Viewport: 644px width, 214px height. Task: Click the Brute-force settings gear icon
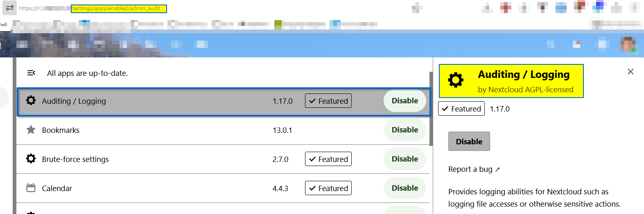click(x=31, y=159)
